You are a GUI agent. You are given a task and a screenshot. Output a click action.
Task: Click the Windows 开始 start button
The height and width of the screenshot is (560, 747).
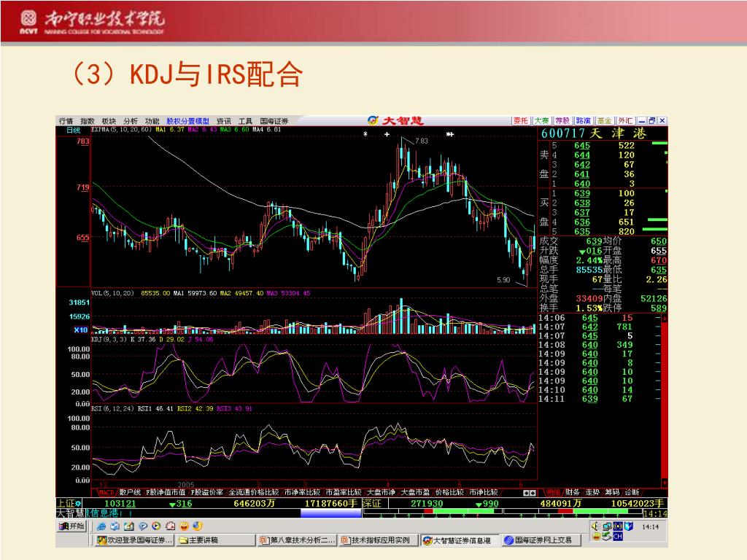point(71,526)
